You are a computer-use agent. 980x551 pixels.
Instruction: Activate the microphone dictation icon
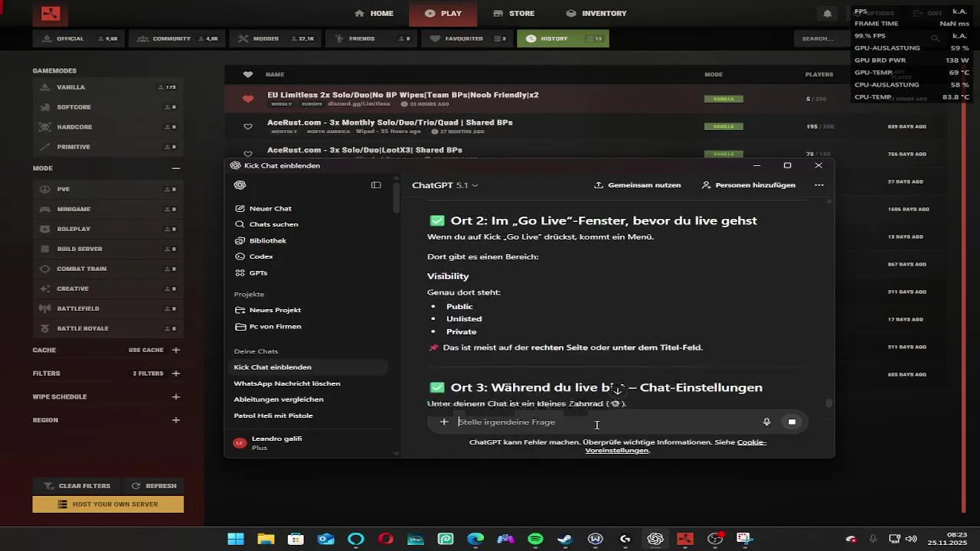(766, 422)
